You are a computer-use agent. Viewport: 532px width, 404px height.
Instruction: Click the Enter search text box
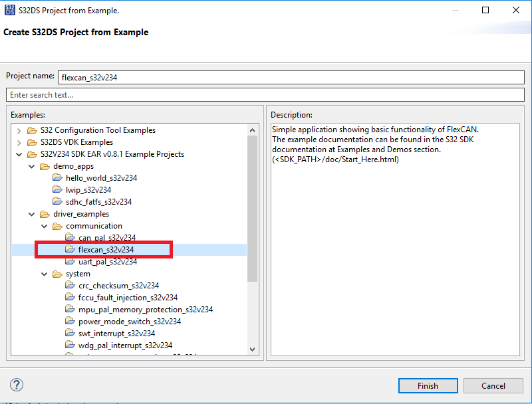pos(265,95)
